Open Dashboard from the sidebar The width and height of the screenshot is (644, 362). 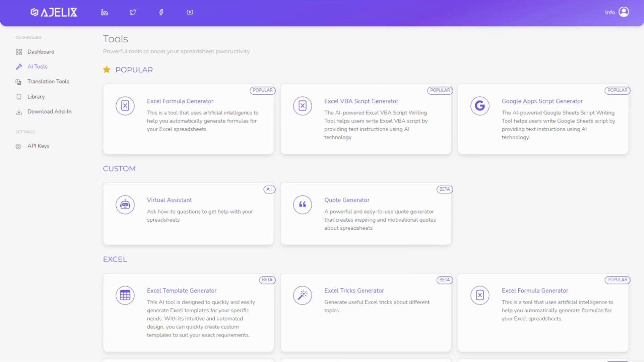click(41, 52)
